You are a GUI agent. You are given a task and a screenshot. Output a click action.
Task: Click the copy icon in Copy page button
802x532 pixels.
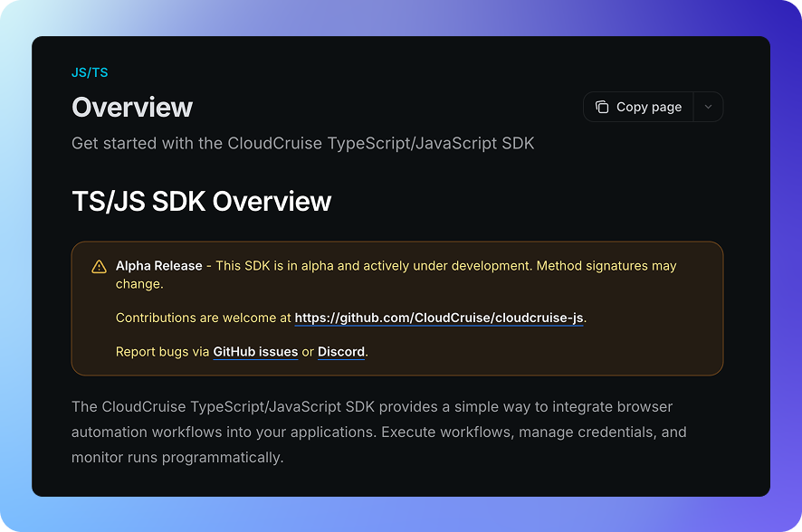[x=602, y=107]
